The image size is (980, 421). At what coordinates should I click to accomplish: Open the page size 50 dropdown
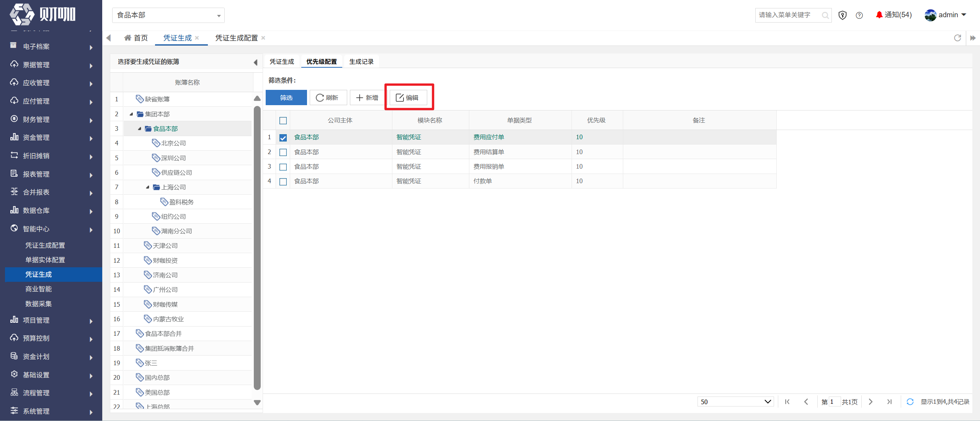(x=735, y=401)
